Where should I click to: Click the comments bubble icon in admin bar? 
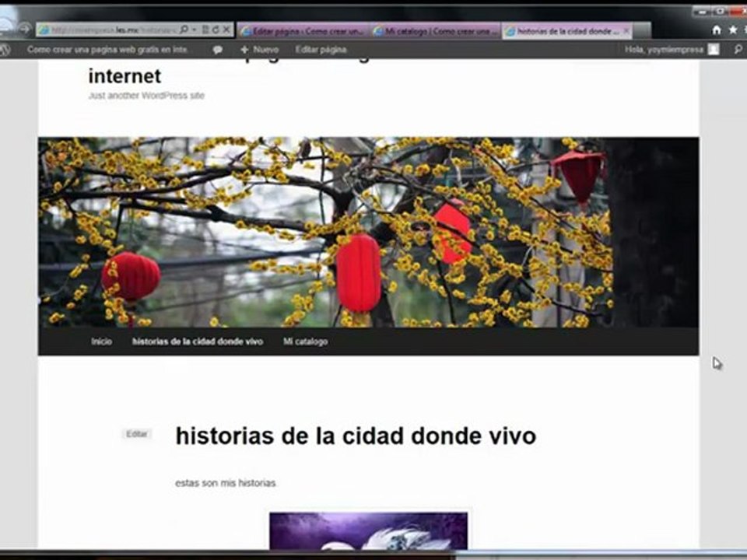[x=218, y=50]
